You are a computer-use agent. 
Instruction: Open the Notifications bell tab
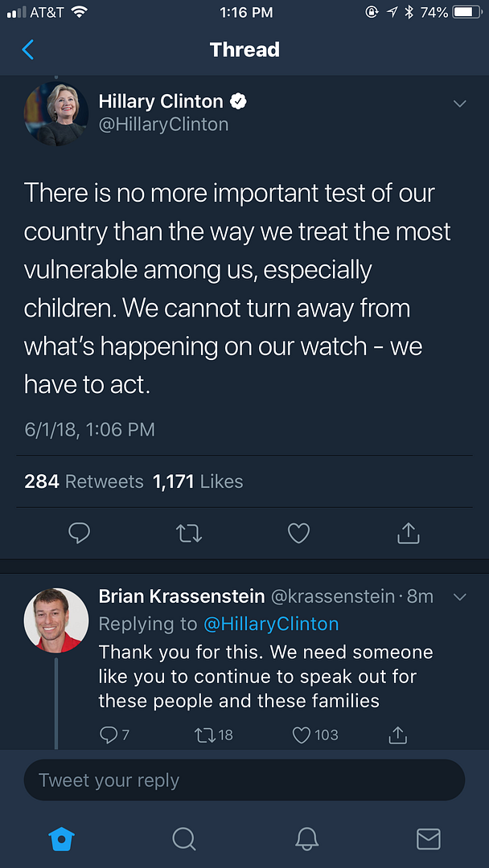click(x=306, y=839)
